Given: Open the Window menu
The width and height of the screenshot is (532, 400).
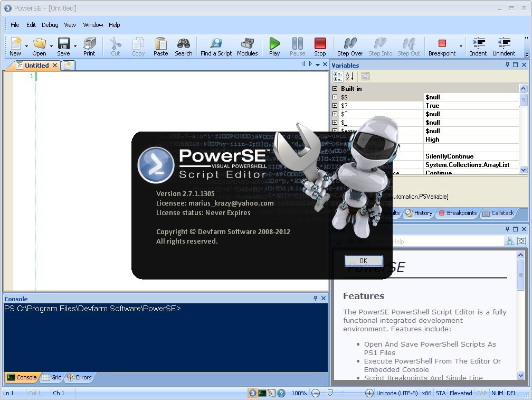Looking at the screenshot, I should [93, 25].
